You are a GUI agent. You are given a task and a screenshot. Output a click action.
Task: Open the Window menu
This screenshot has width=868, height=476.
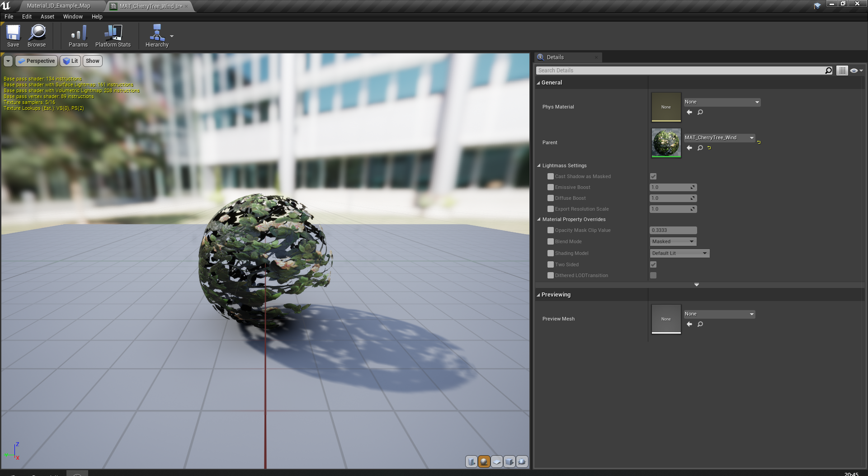73,16
